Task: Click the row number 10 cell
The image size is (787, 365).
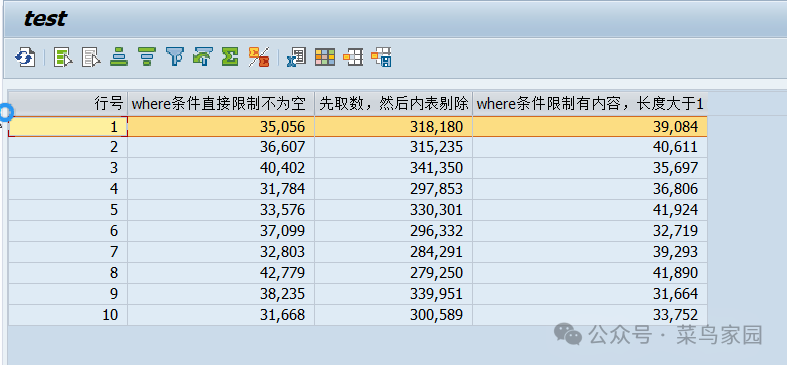Action: (x=68, y=315)
